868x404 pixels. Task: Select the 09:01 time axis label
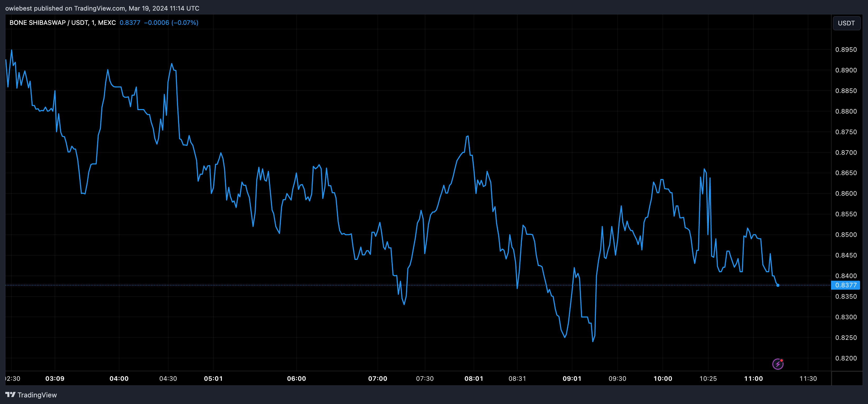pos(572,378)
